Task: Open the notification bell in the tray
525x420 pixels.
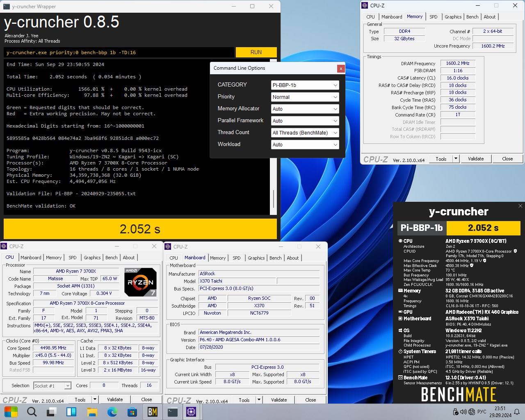Action: coord(517,412)
